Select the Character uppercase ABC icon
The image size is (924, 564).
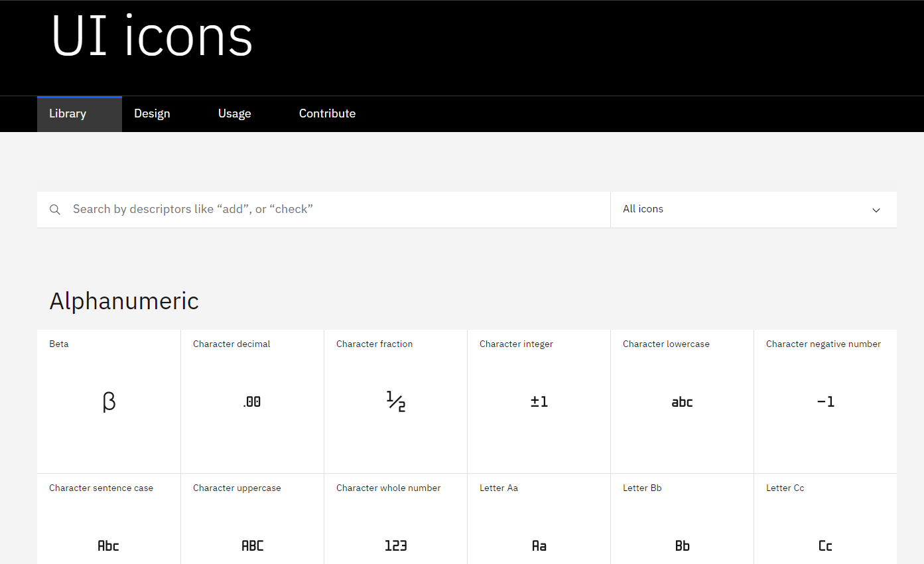[252, 545]
